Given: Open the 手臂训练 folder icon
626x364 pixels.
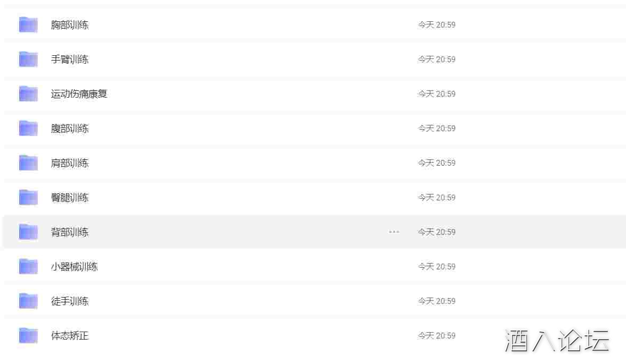Looking at the screenshot, I should (28, 59).
